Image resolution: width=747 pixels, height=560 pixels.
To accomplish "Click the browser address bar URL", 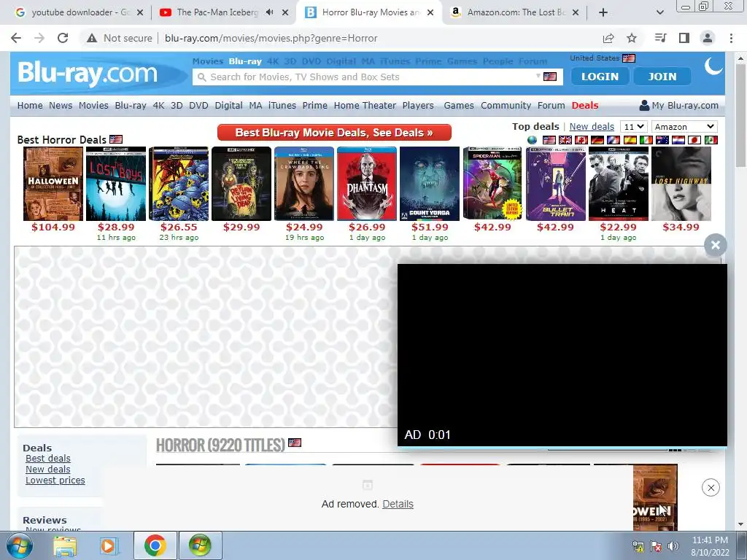I will pyautogui.click(x=271, y=38).
